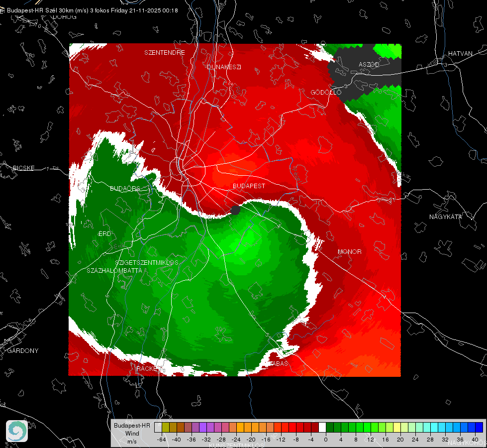Pick the light gray first swatch in the legend
The image size is (487, 448).
(158, 428)
